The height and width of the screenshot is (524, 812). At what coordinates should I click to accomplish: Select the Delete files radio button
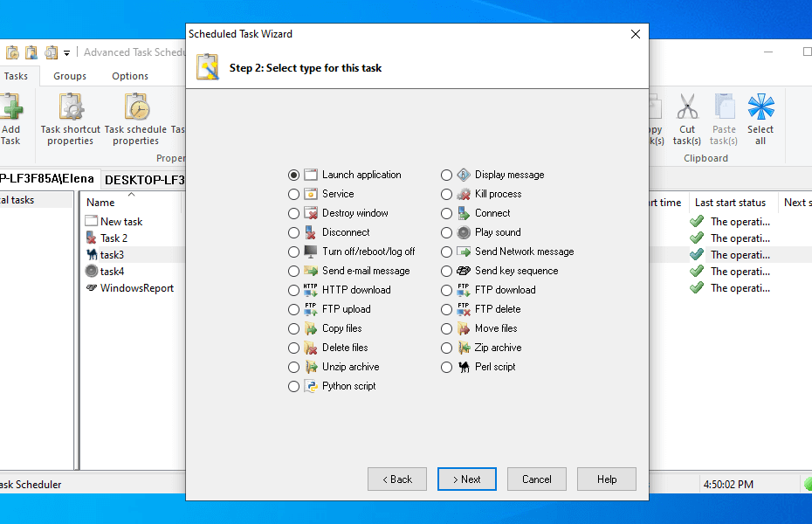tap(293, 348)
